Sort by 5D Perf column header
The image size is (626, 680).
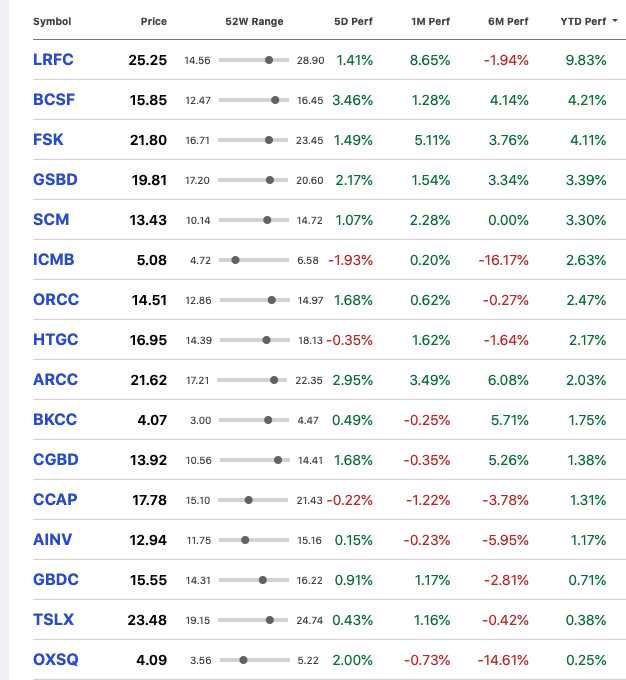[x=353, y=21]
